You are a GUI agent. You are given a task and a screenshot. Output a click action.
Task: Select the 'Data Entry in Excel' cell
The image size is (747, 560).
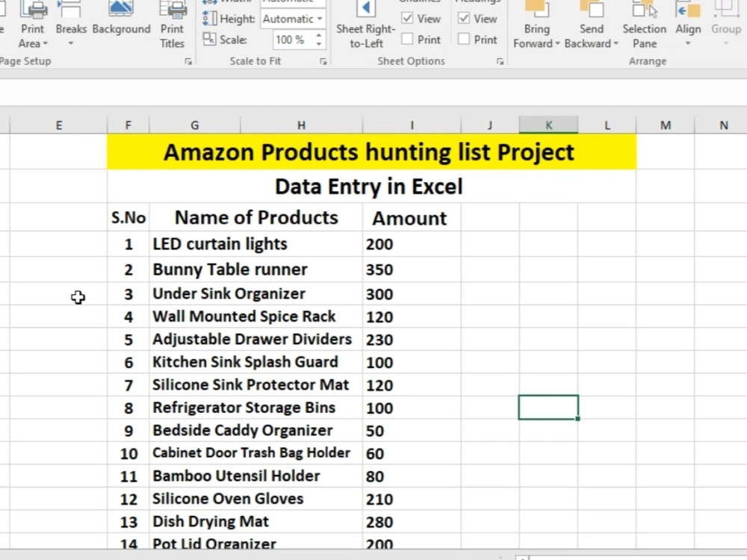371,187
